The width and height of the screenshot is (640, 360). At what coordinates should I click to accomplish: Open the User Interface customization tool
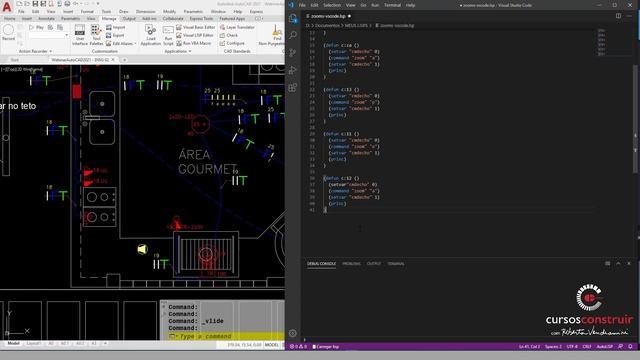[x=80, y=35]
